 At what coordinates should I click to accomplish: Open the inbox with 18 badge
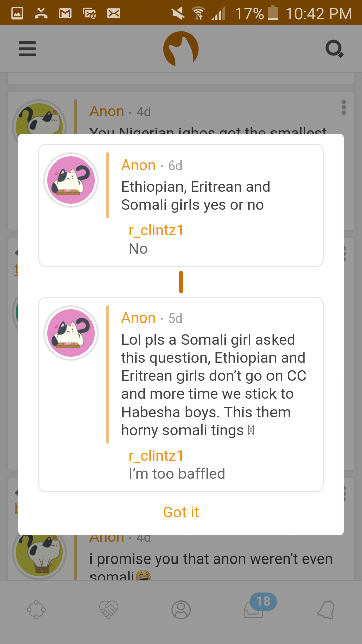[x=254, y=609]
